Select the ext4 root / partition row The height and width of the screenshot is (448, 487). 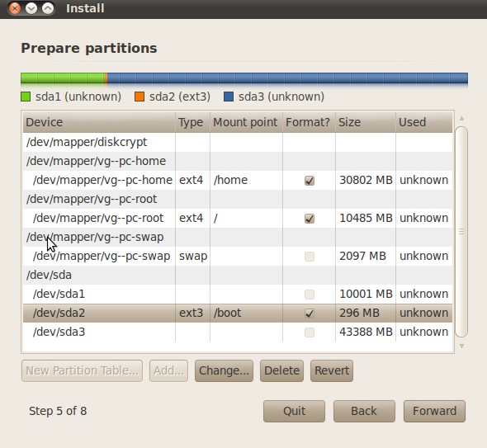click(x=238, y=219)
